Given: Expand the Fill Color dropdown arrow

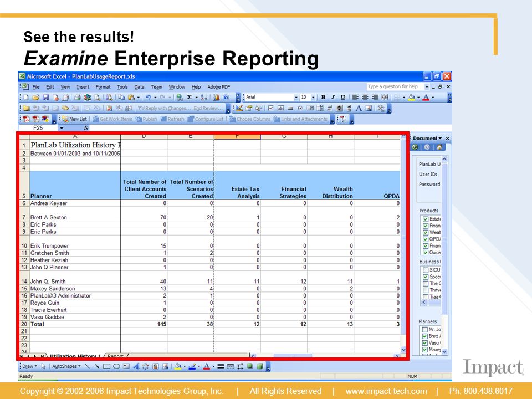Looking at the screenshot, I should (418, 98).
